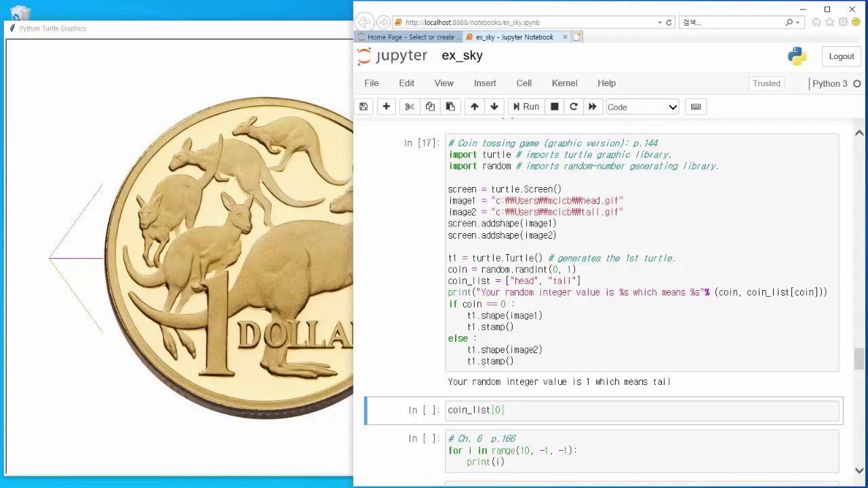Open browser home page icon
The width and height of the screenshot is (868, 488).
pyautogui.click(x=816, y=22)
